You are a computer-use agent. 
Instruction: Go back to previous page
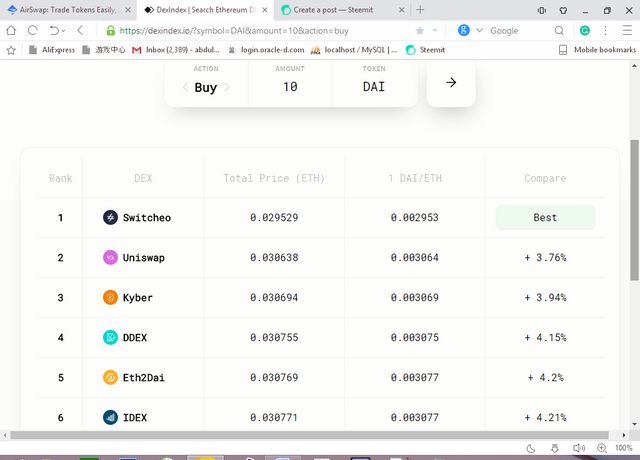coord(80,30)
